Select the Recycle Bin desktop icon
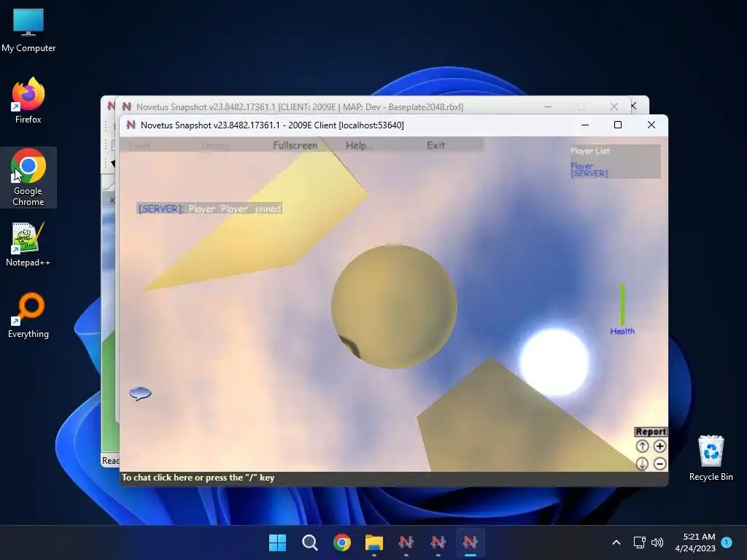The width and height of the screenshot is (747, 560). click(x=711, y=458)
